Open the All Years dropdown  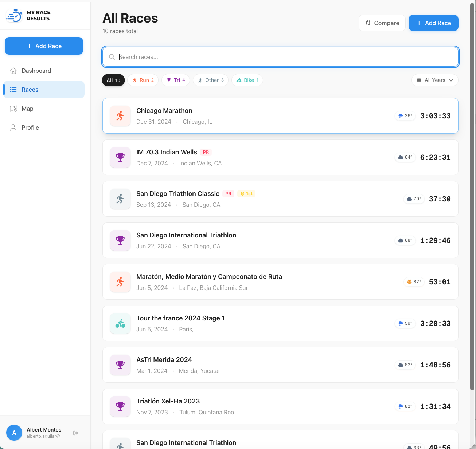pyautogui.click(x=434, y=80)
